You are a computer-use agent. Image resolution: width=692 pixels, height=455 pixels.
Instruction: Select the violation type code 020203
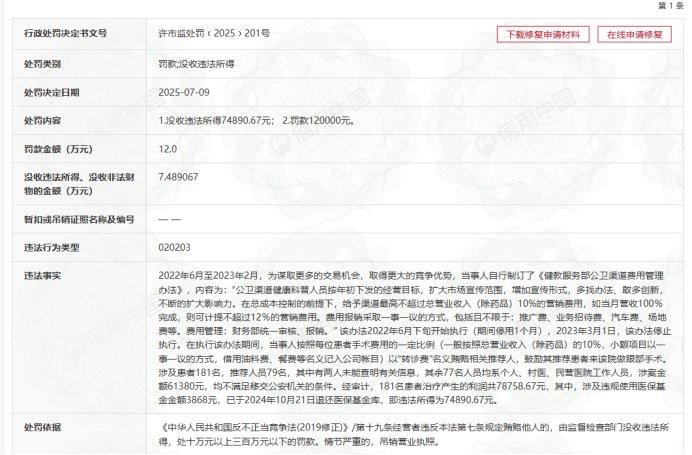click(174, 247)
